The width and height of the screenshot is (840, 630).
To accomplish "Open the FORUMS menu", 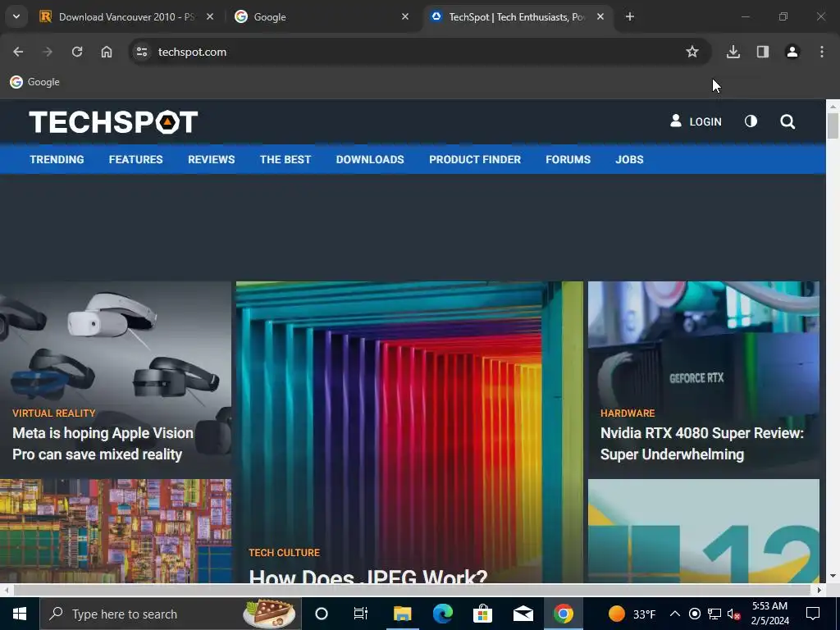I will pyautogui.click(x=568, y=160).
